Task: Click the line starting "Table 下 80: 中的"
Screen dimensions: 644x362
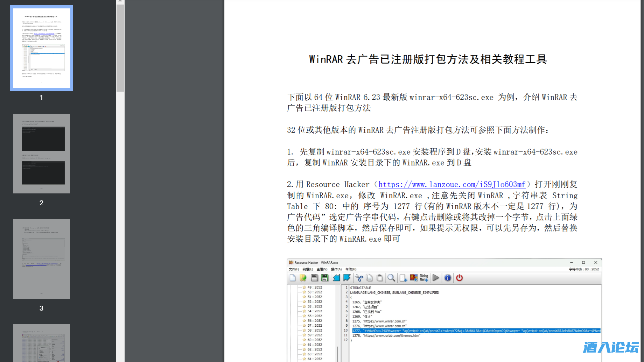Action: (x=432, y=206)
